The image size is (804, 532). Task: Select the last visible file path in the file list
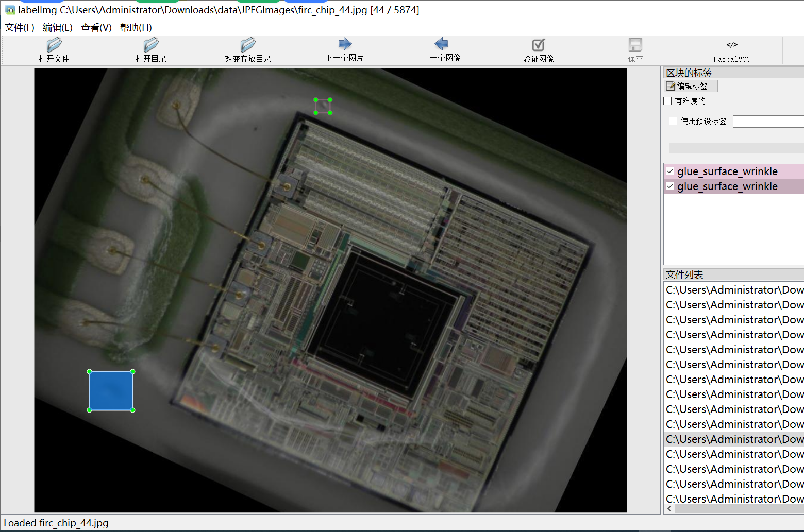pos(734,499)
